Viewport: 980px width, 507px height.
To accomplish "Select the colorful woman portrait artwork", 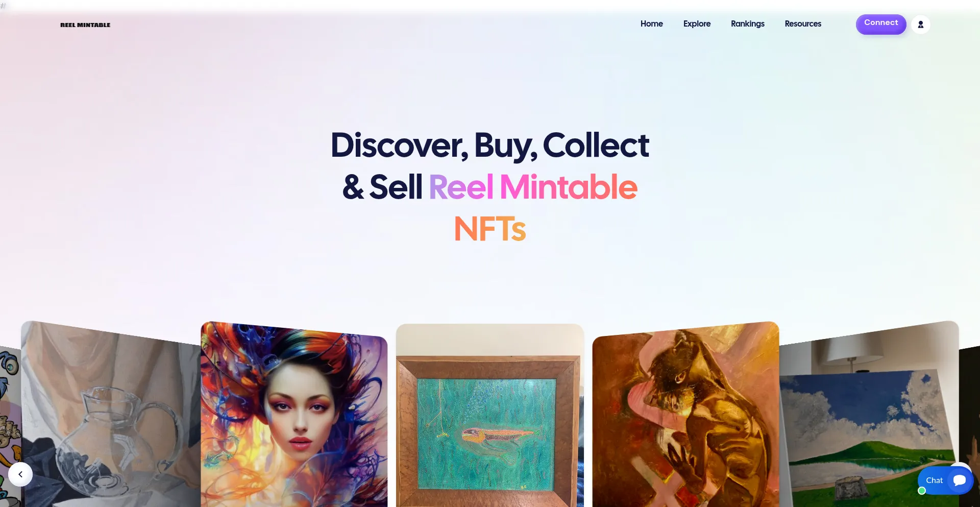I will tap(294, 415).
